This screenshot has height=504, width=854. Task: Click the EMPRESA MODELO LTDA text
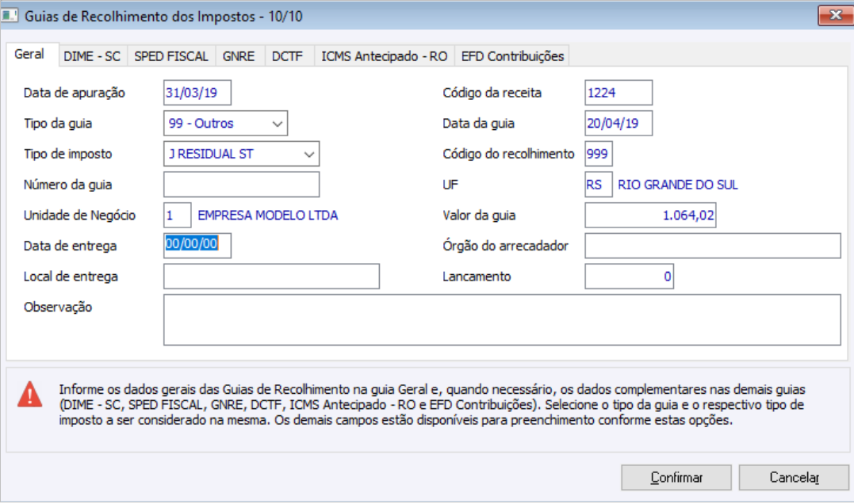point(267,216)
